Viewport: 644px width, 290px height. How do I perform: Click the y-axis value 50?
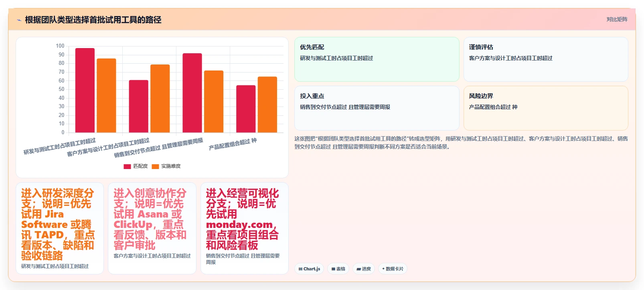click(61, 89)
